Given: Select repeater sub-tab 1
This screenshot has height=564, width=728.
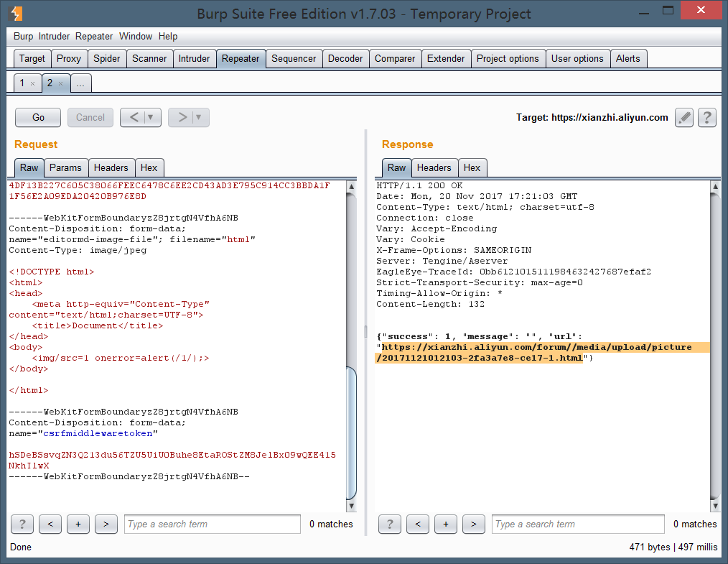Looking at the screenshot, I should click(x=22, y=83).
